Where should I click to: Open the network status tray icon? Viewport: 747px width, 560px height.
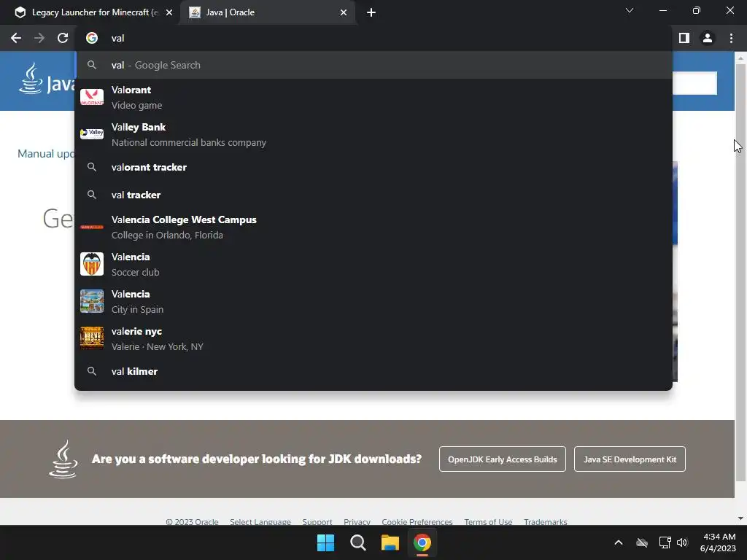[x=665, y=542]
